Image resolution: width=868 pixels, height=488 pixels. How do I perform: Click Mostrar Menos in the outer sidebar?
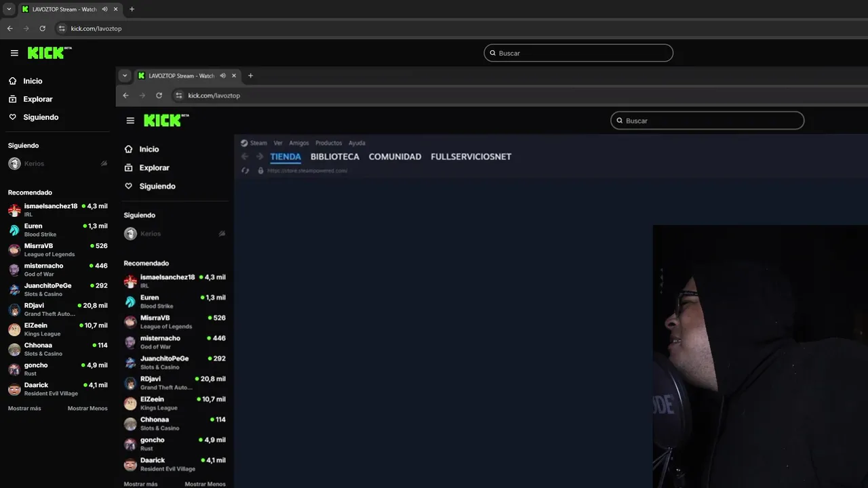coord(87,409)
